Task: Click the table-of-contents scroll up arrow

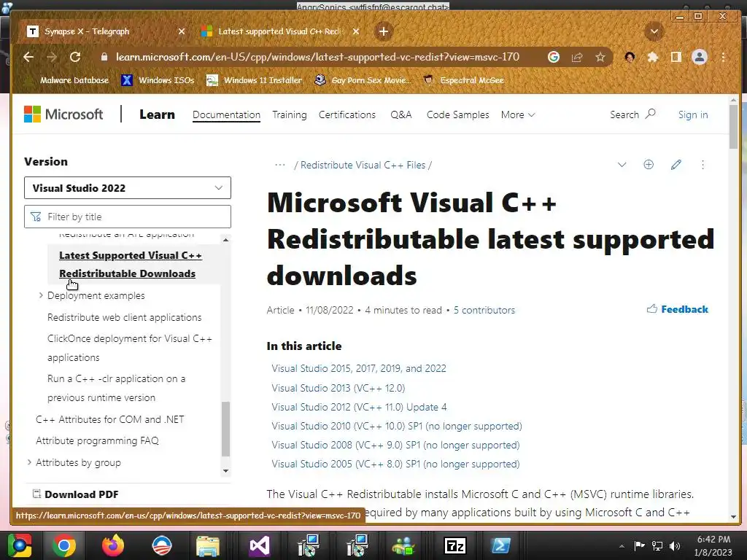Action: 226,240
